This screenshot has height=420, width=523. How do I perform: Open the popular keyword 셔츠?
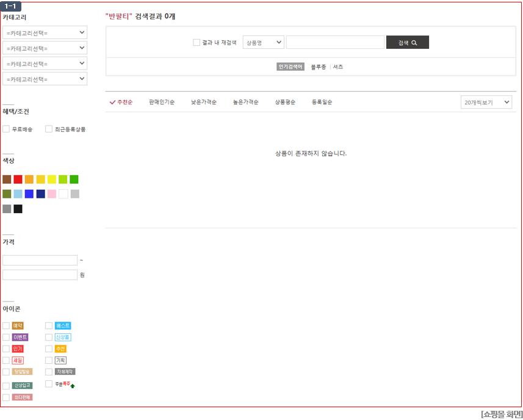(x=338, y=67)
